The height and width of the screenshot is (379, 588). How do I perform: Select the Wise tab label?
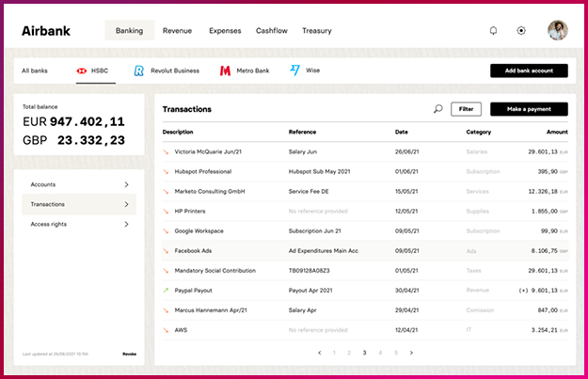pos(312,71)
